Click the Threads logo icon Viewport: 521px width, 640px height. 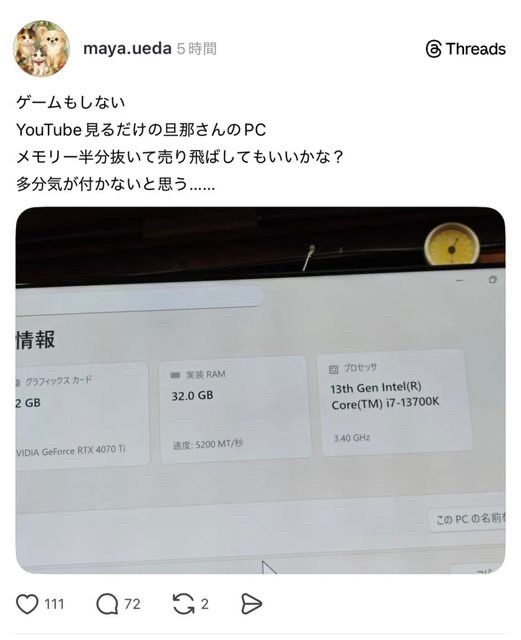tap(433, 49)
